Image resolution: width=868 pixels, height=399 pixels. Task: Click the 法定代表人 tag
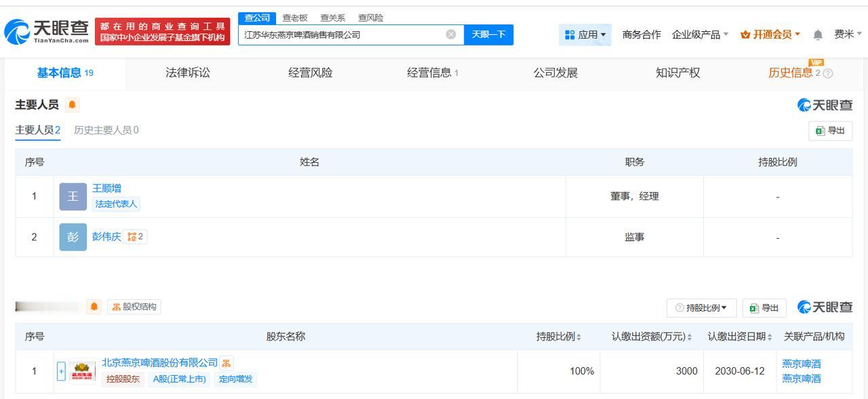click(x=116, y=204)
